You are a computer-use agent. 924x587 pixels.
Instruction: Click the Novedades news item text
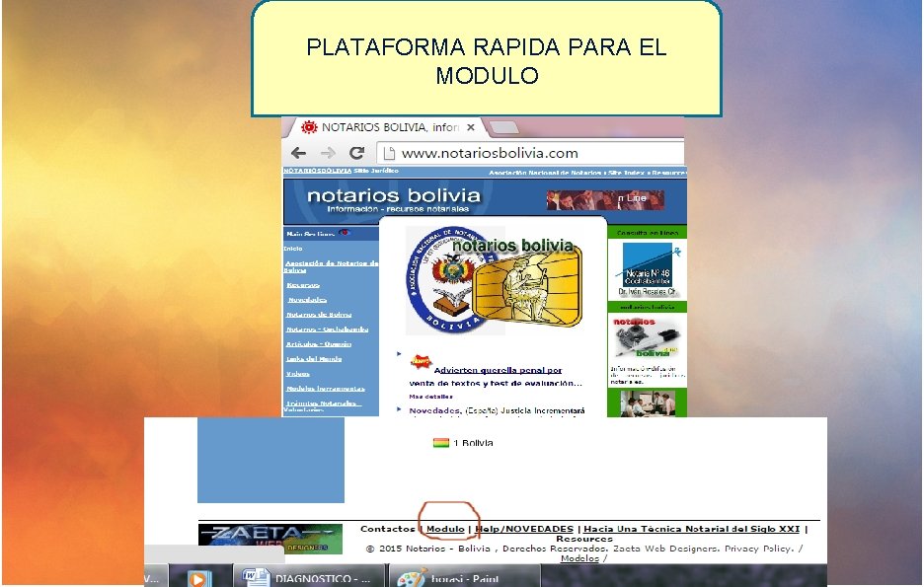click(497, 410)
